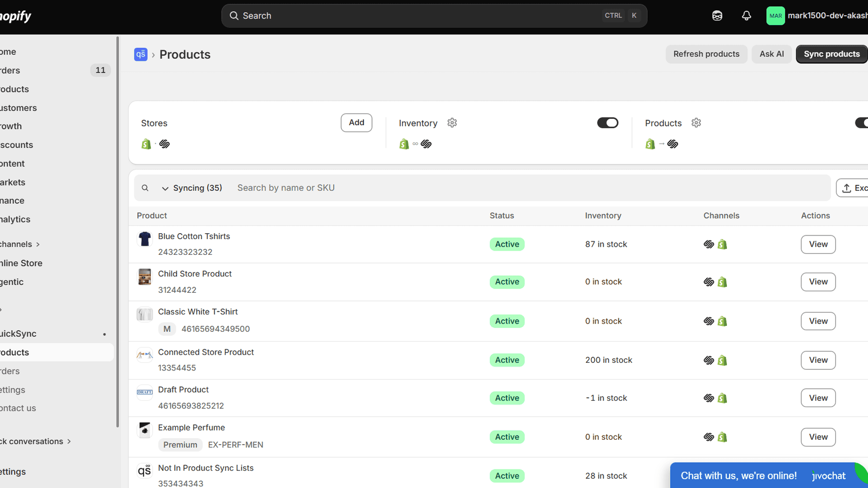Click the Squarespace channel icon for Classic White T-Shirt
Screen dimensions: 868x488
pos(709,322)
